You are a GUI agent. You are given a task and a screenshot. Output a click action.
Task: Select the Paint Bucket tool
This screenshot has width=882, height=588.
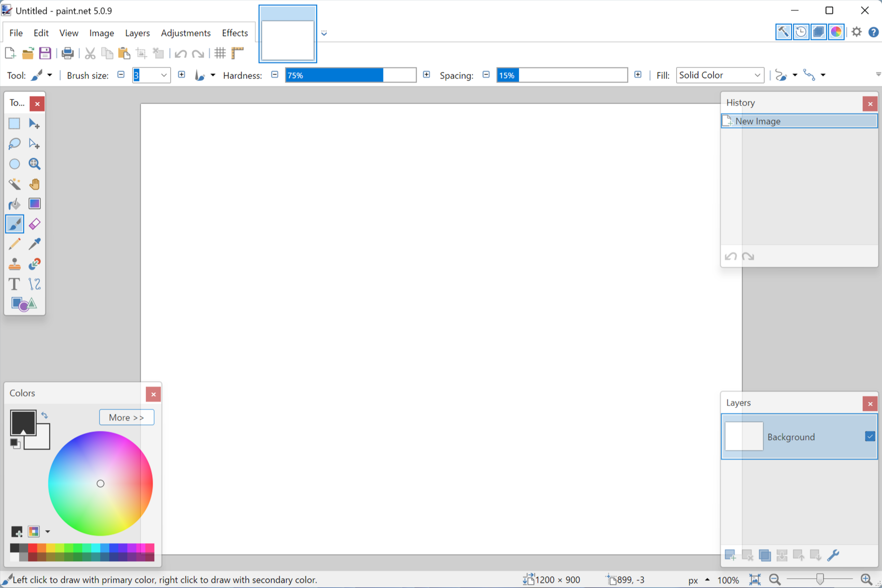pos(14,204)
